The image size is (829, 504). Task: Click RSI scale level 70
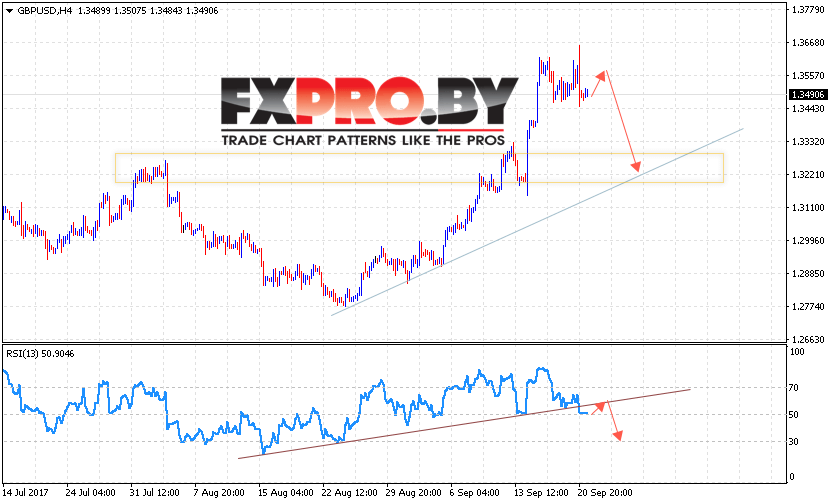click(794, 388)
